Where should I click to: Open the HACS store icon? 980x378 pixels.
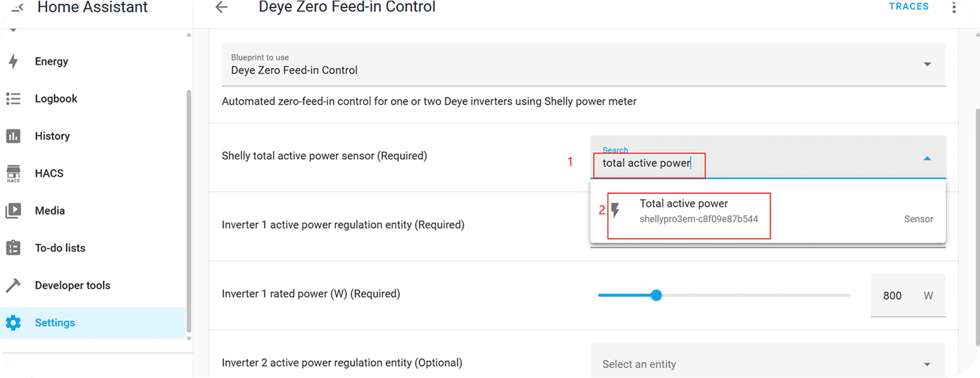point(13,174)
